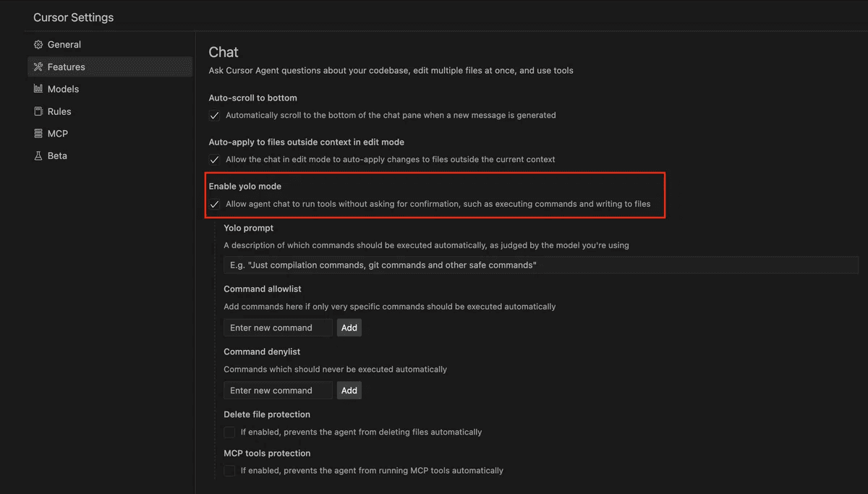Image resolution: width=868 pixels, height=494 pixels.
Task: Click the Rules book icon
Action: (x=38, y=111)
